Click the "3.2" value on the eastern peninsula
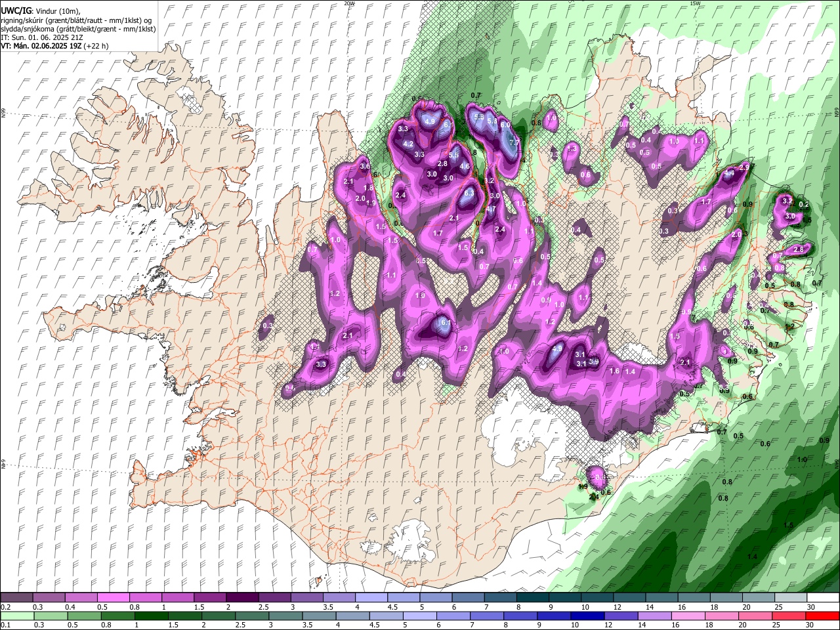840x630 pixels. (788, 201)
